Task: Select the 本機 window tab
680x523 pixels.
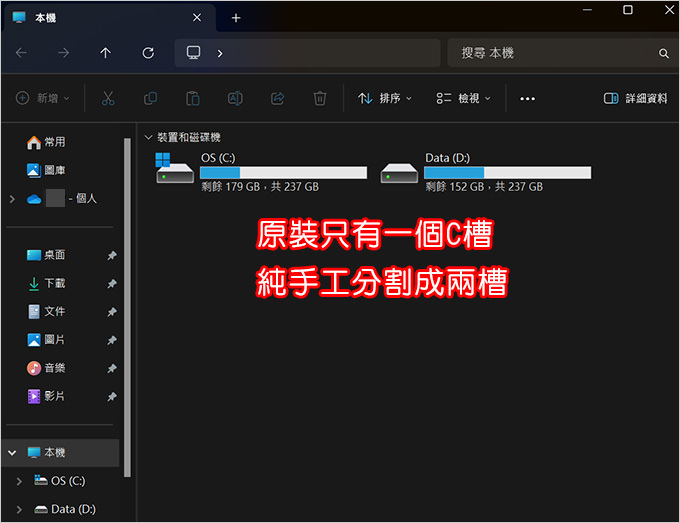Action: [108, 18]
